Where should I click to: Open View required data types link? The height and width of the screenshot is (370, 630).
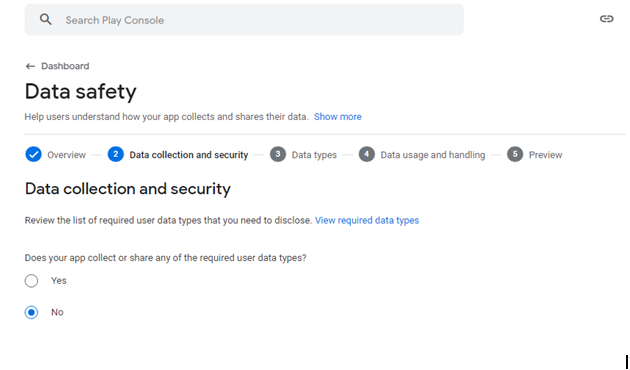click(367, 221)
